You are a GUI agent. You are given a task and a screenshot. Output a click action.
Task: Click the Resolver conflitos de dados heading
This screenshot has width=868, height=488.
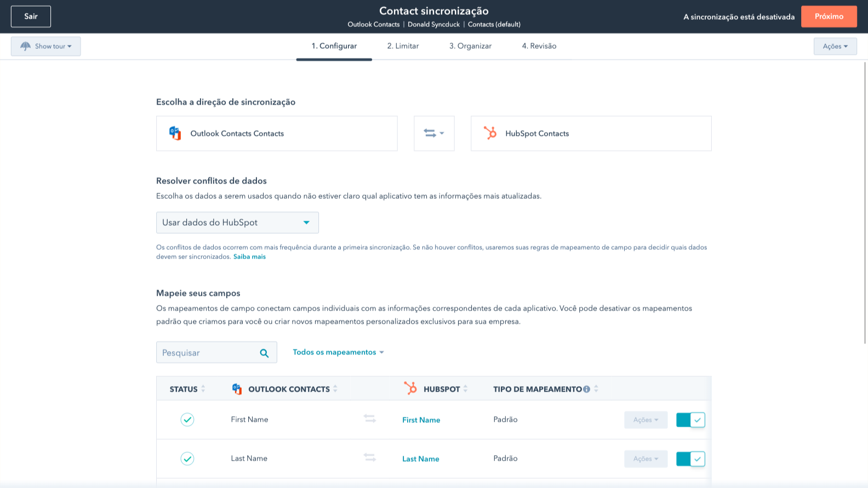[x=212, y=181]
